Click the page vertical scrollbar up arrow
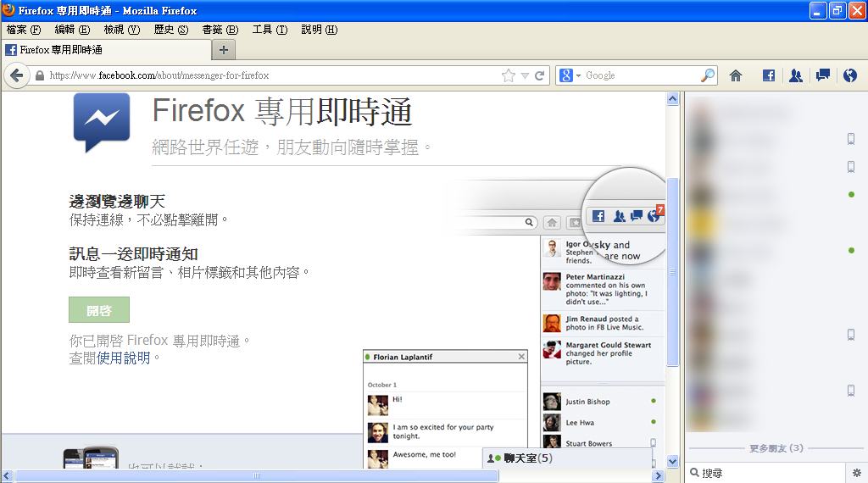Image resolution: width=868 pixels, height=483 pixels. [672, 99]
